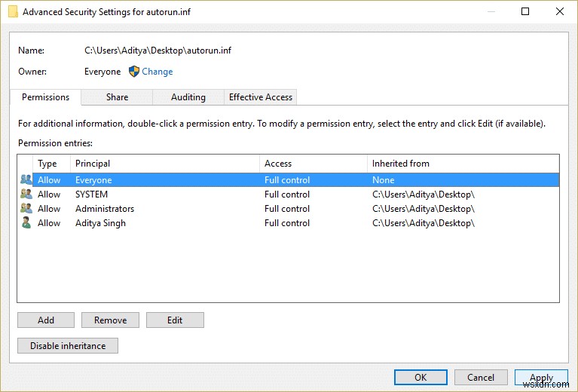The width and height of the screenshot is (578, 392).
Task: Sort by the Inherited from column header
Action: (463, 164)
